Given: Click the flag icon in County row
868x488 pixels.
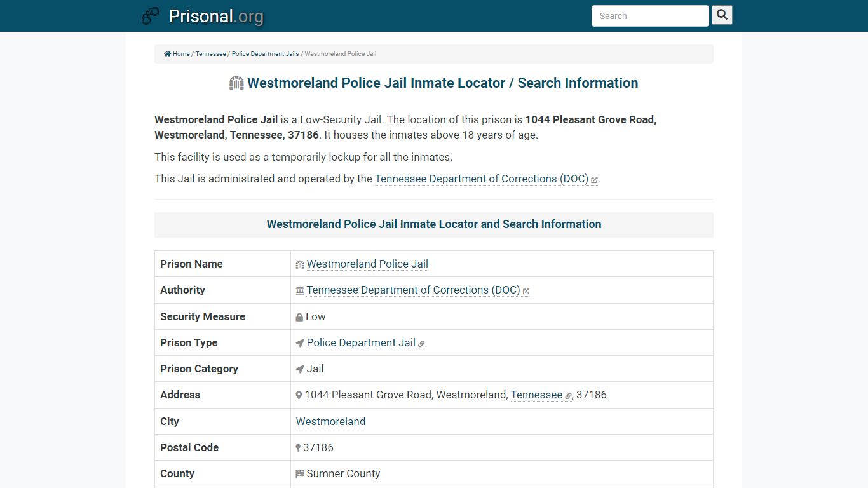Looking at the screenshot, I should (300, 474).
